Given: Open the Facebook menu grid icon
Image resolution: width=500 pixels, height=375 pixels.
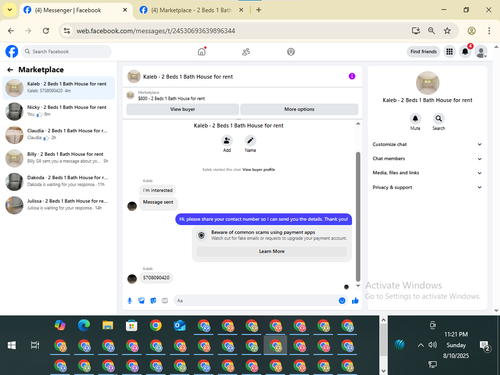Looking at the screenshot, I should pyautogui.click(x=449, y=52).
